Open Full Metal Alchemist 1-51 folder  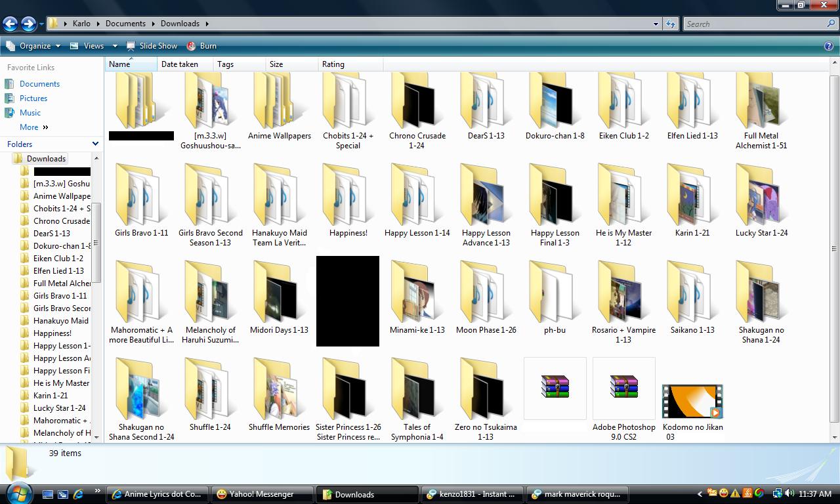tap(761, 111)
